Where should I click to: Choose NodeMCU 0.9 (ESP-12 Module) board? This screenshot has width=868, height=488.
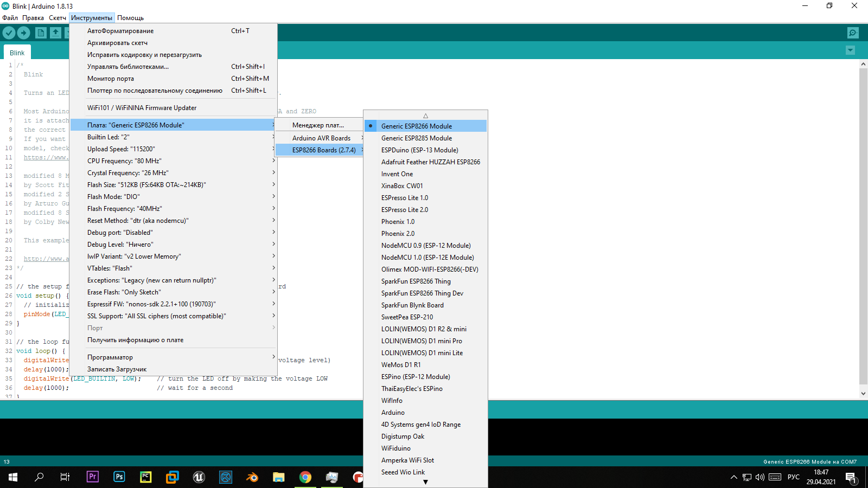[x=425, y=246]
